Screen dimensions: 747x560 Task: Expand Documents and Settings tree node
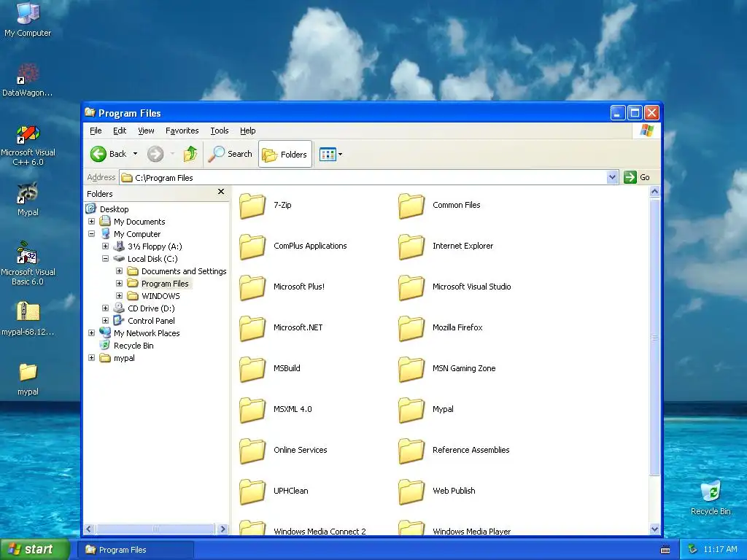point(119,271)
